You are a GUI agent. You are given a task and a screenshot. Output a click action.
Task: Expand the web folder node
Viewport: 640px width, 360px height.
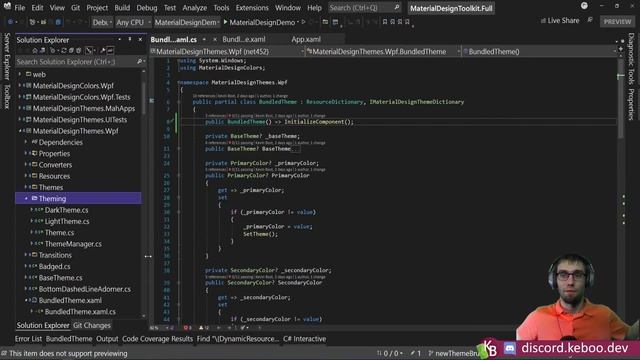20,74
